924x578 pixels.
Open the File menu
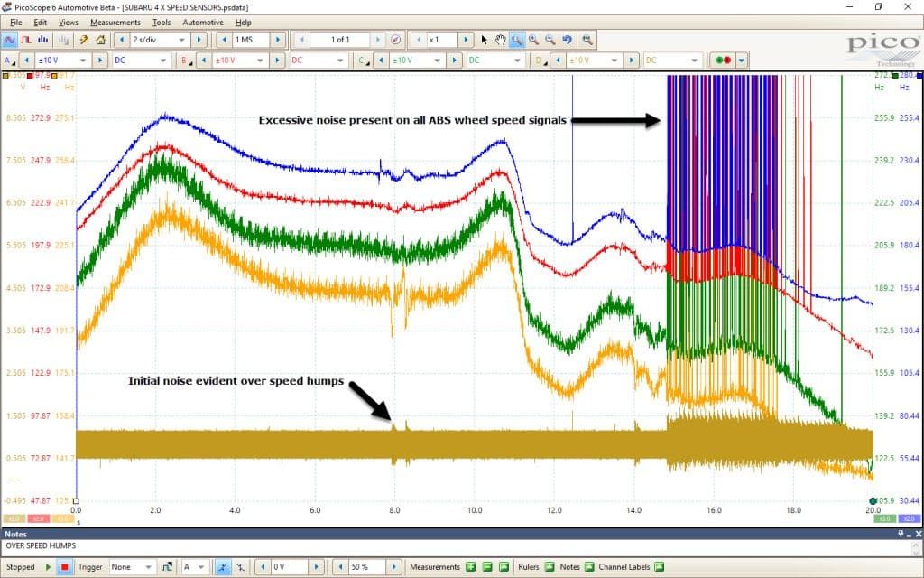16,23
